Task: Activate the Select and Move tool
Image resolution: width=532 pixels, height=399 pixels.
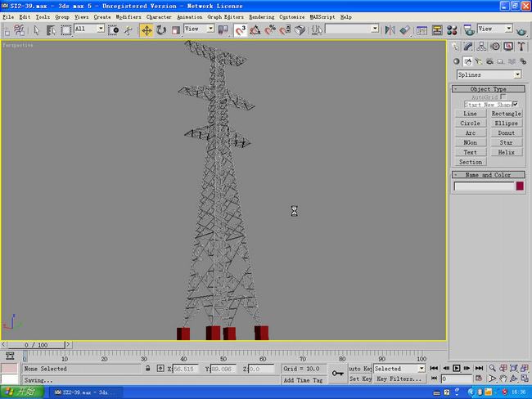Action: (x=147, y=30)
